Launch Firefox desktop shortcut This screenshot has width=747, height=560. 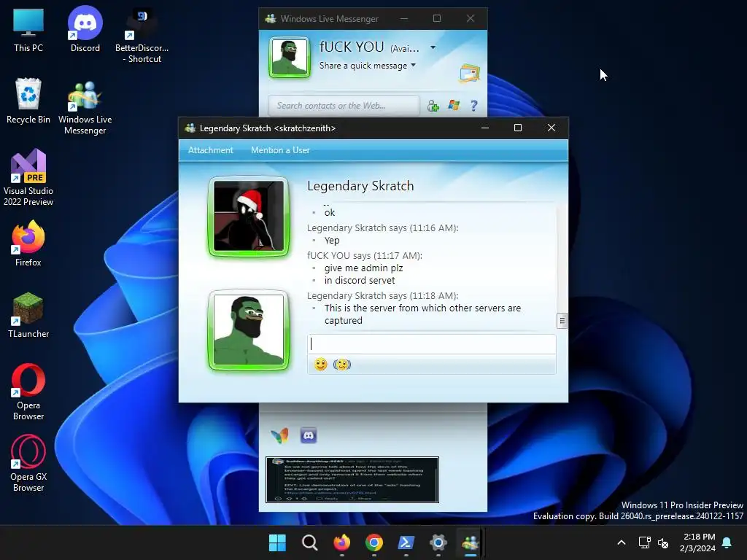(28, 244)
